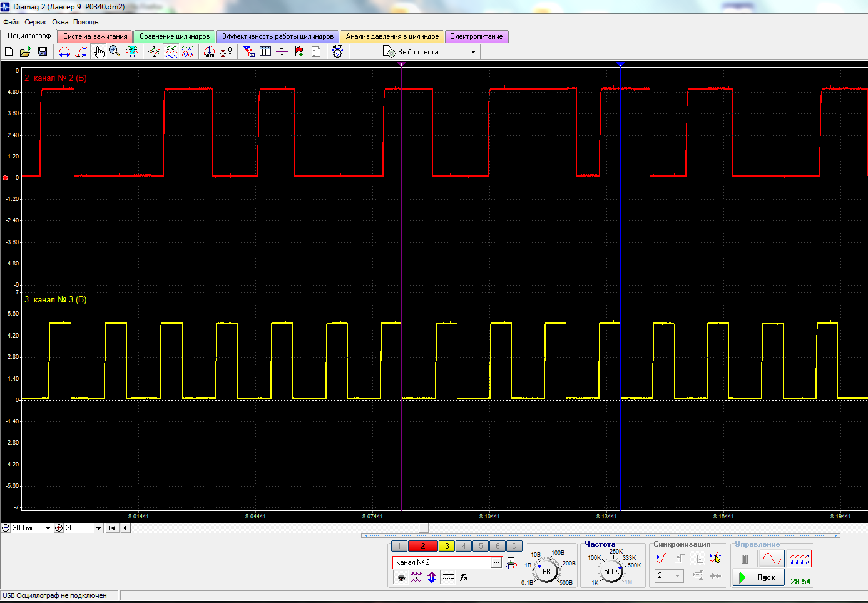Click the pause button in Управление
868x603 pixels.
point(745,559)
